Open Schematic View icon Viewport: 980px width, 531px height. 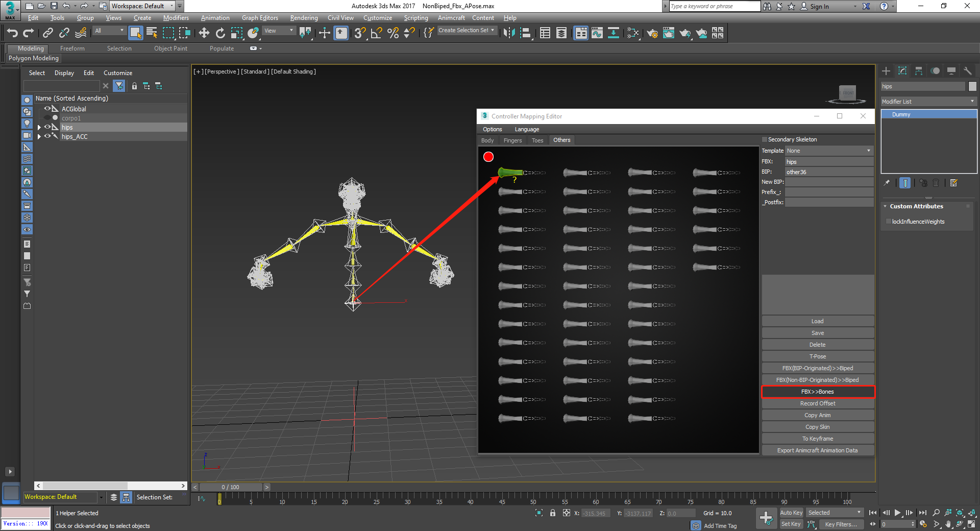(x=614, y=33)
